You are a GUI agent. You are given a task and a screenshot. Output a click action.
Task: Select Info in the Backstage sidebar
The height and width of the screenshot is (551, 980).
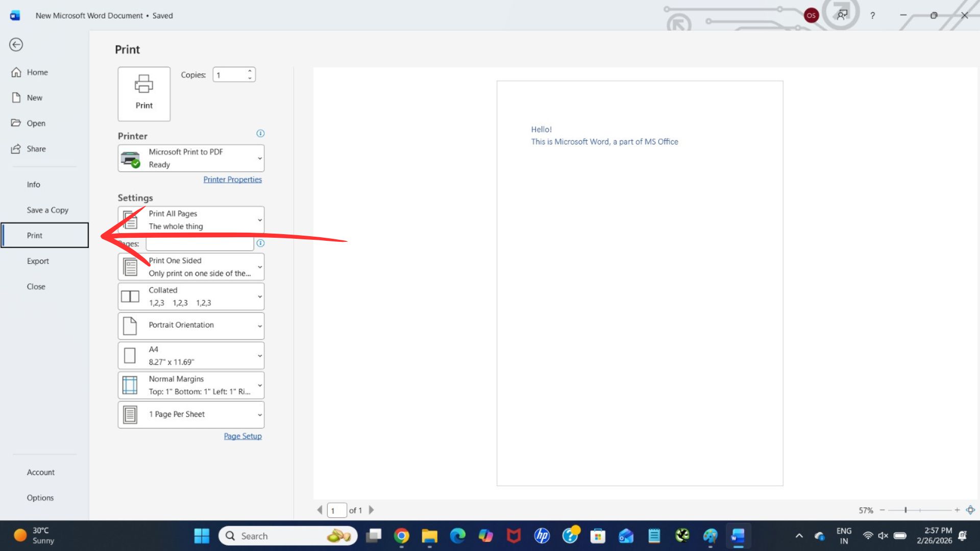pos(34,185)
